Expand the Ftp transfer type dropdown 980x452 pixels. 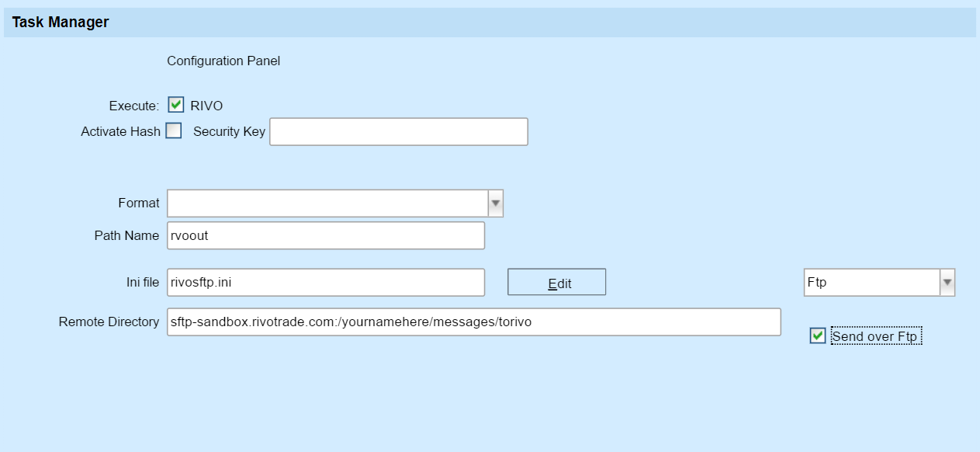[947, 283]
